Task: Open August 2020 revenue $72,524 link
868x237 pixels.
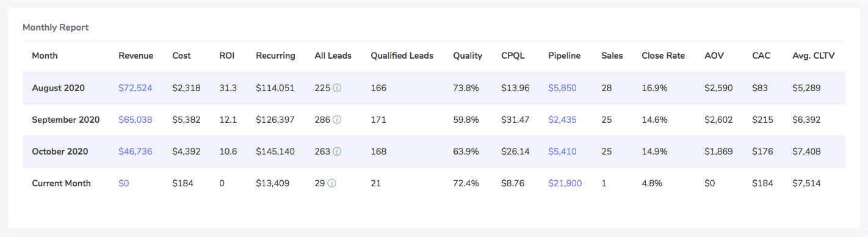Action: tap(136, 88)
